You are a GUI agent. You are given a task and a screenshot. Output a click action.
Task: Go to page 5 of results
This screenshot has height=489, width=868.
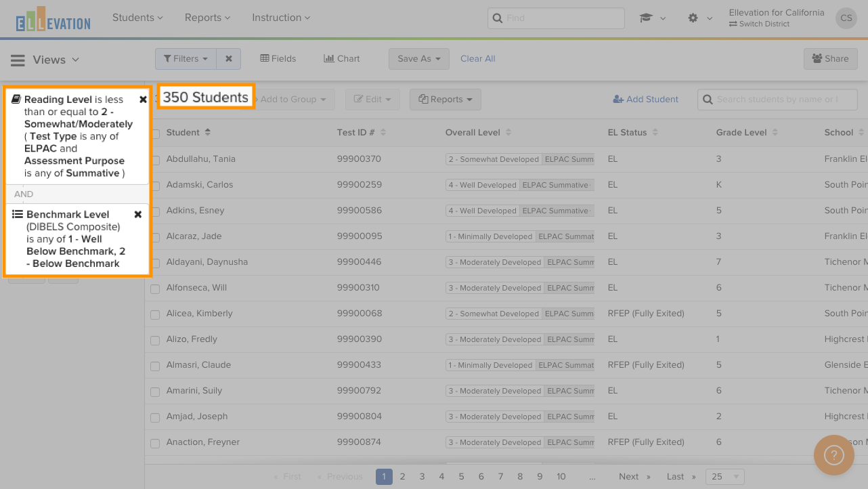pyautogui.click(x=461, y=477)
